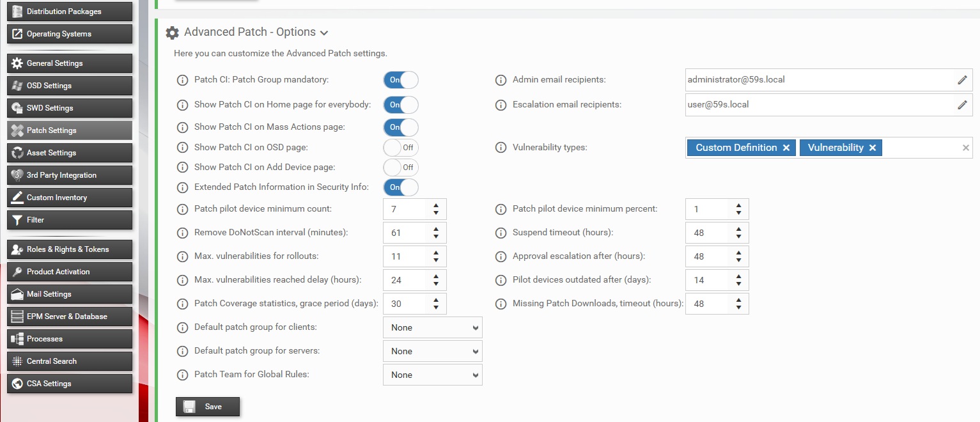Save the Advanced Patch settings
This screenshot has height=422, width=980.
tap(208, 407)
